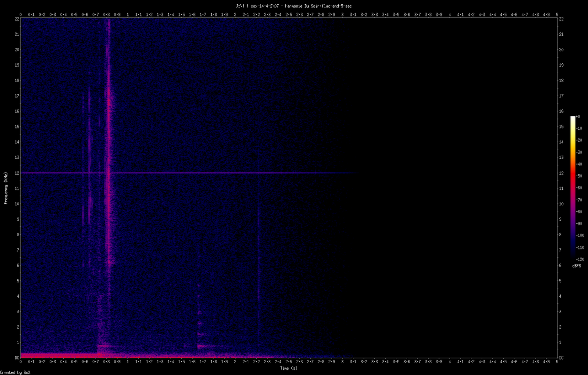Click the '2.2' tick on bottom time axis
Image resolution: width=588 pixels, height=375 pixels.
click(x=257, y=362)
